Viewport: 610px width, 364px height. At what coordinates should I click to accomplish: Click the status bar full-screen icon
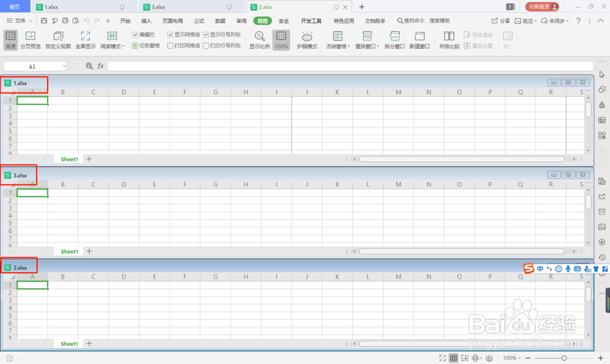(x=442, y=358)
